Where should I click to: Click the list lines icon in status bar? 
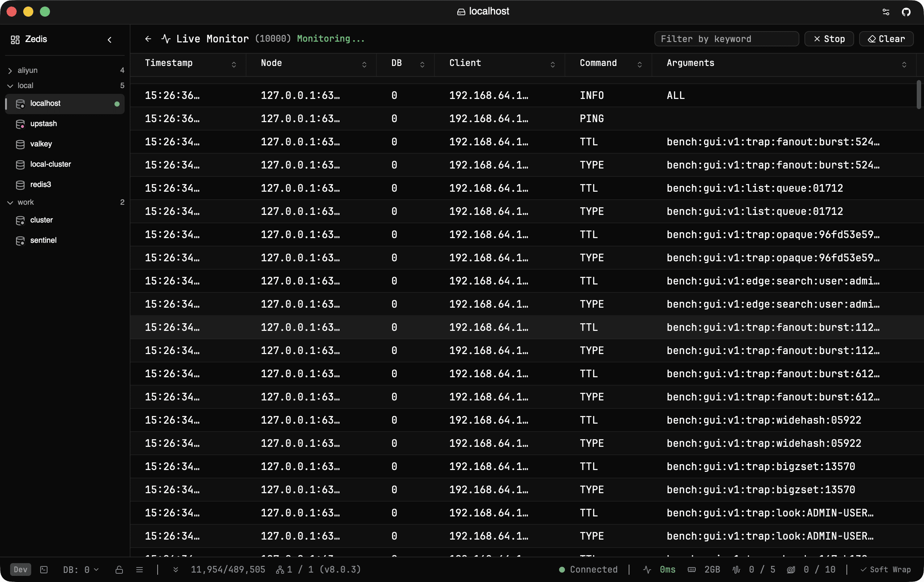(140, 570)
